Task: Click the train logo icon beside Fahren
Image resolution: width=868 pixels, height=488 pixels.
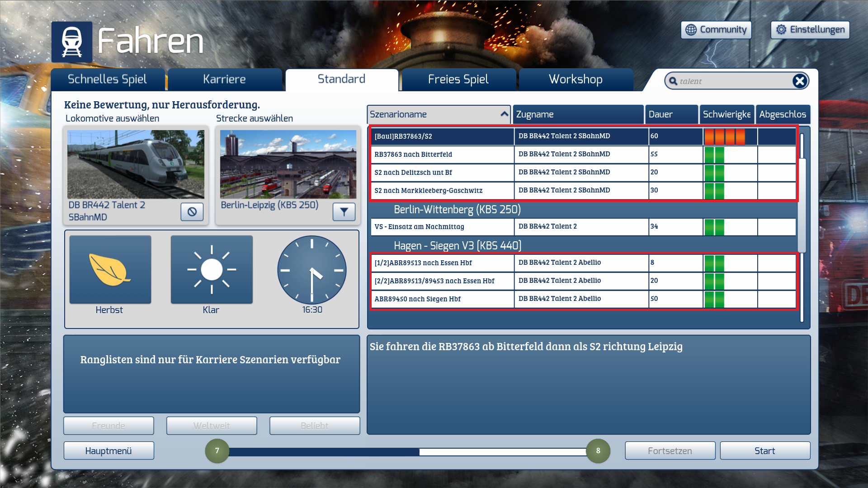Action: pyautogui.click(x=72, y=42)
